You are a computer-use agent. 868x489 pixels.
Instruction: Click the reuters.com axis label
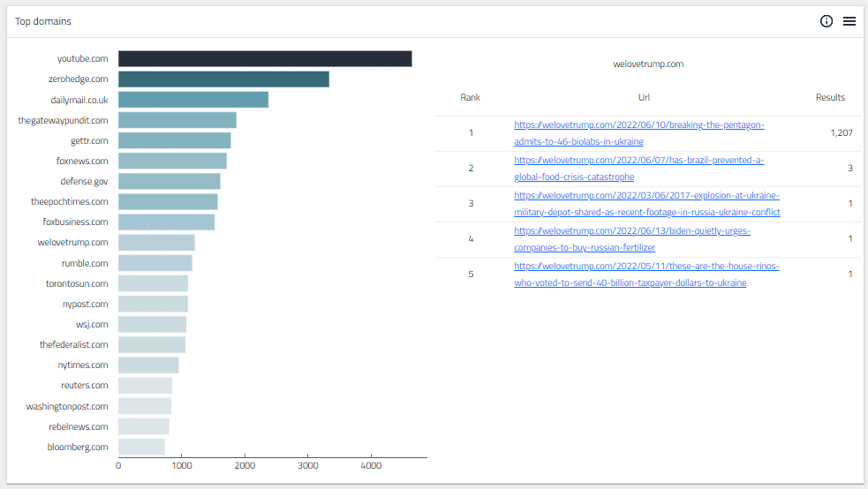[85, 386]
